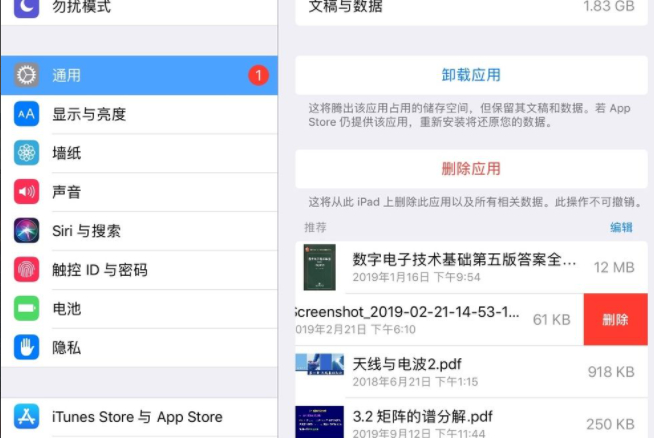Click the 推荐 section header
The height and width of the screenshot is (438, 654).
click(315, 227)
